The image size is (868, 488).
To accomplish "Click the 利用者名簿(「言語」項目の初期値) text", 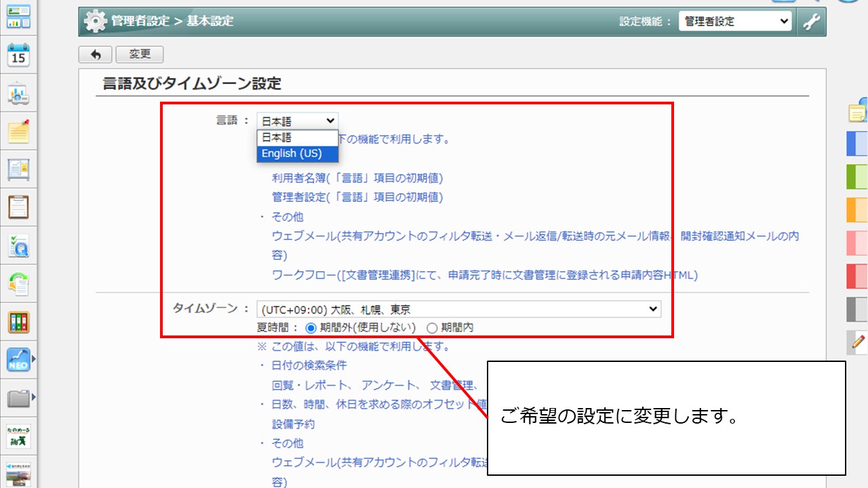I will click(357, 178).
